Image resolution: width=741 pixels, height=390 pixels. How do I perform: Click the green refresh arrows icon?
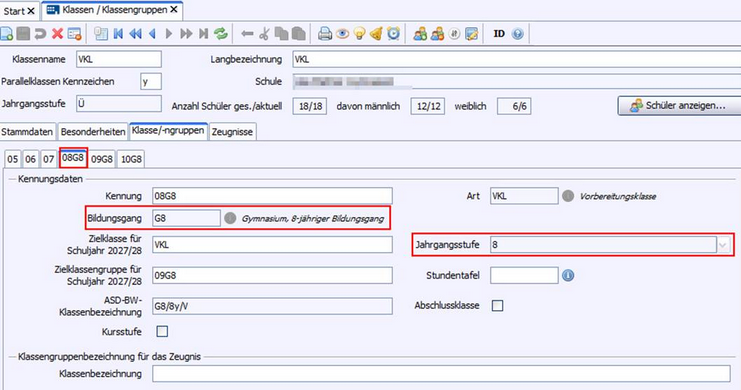221,34
